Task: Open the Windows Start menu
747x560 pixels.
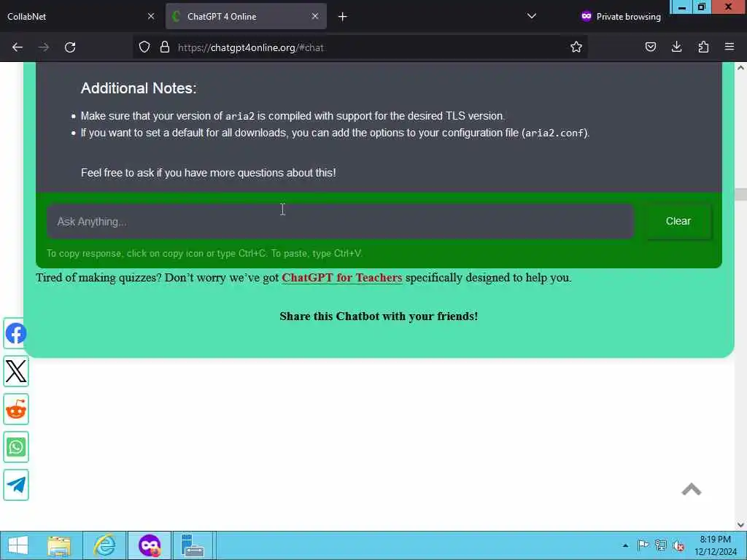Action: coord(18,545)
